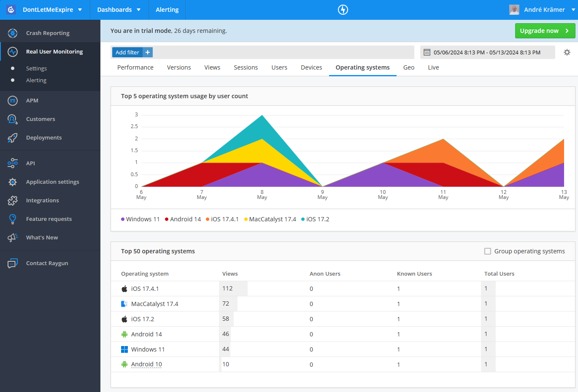The width and height of the screenshot is (578, 392).
Task: Open the Customers section
Action: click(41, 119)
